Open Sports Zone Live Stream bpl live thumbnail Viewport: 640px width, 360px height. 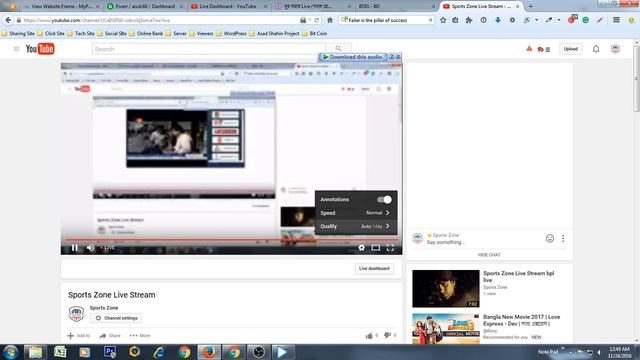click(x=446, y=289)
